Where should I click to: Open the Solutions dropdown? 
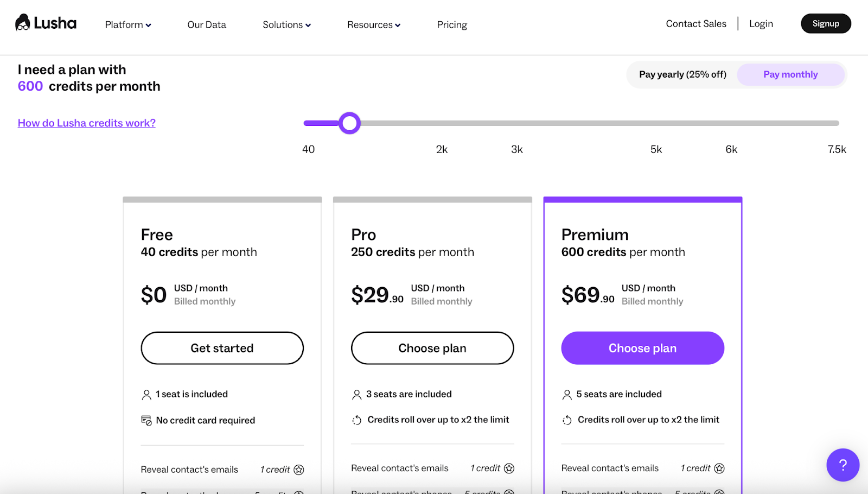click(286, 24)
